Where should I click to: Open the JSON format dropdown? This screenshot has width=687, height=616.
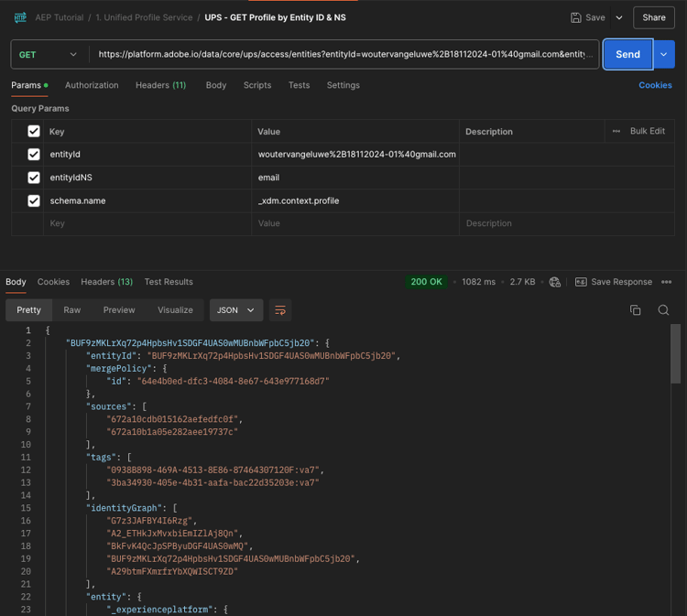[x=236, y=310]
